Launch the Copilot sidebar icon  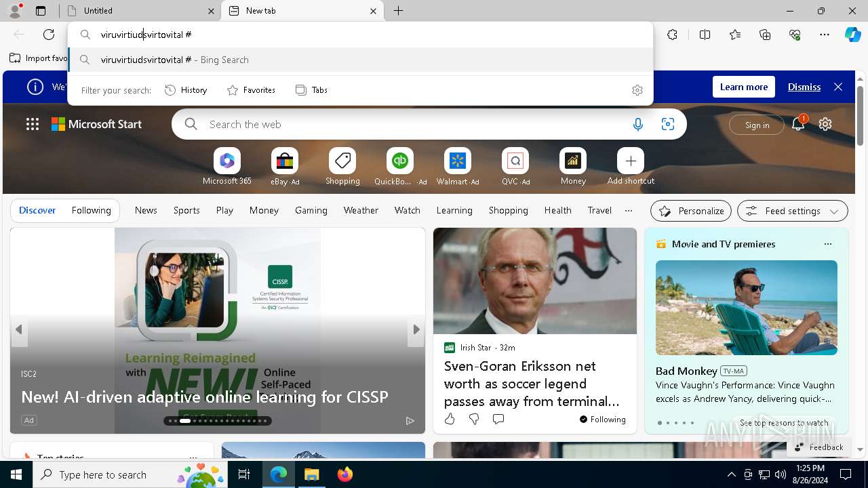pos(852,35)
